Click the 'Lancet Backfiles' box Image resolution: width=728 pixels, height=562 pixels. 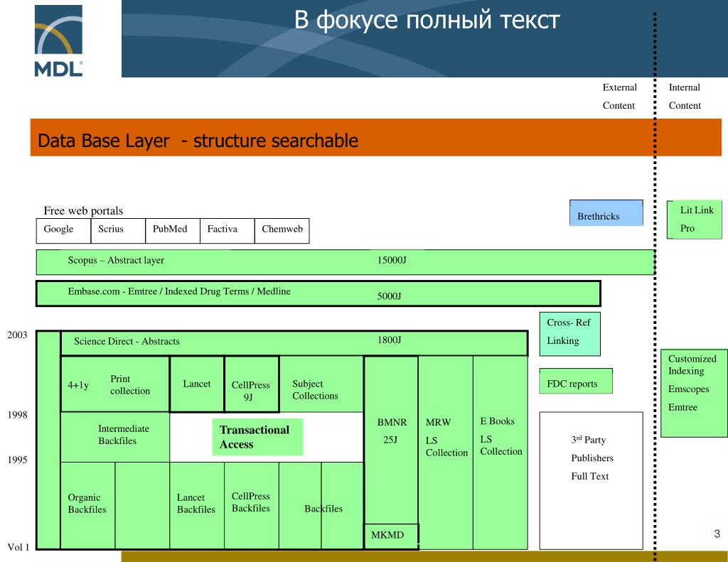[x=197, y=505]
